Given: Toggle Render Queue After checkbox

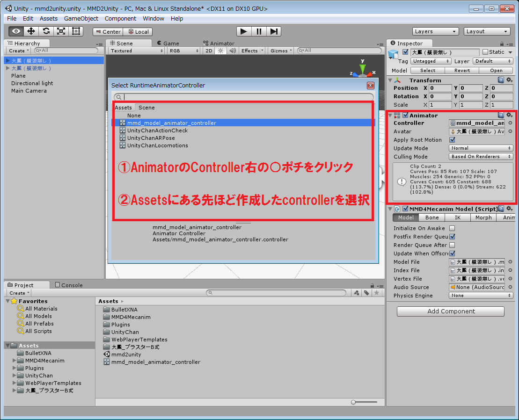Looking at the screenshot, I should [452, 245].
